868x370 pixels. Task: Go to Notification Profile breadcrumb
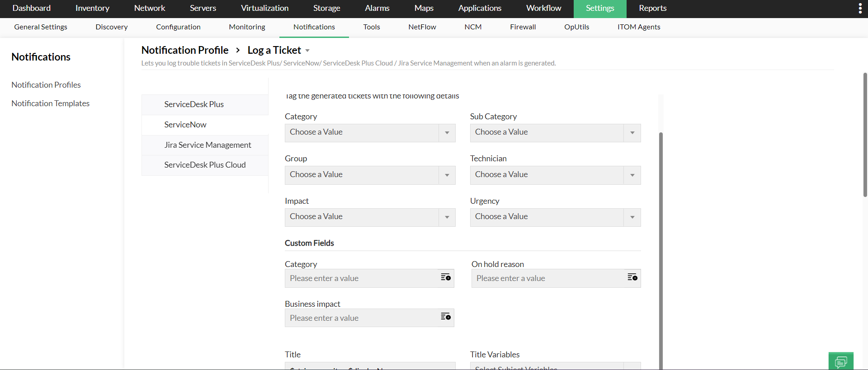pos(184,50)
